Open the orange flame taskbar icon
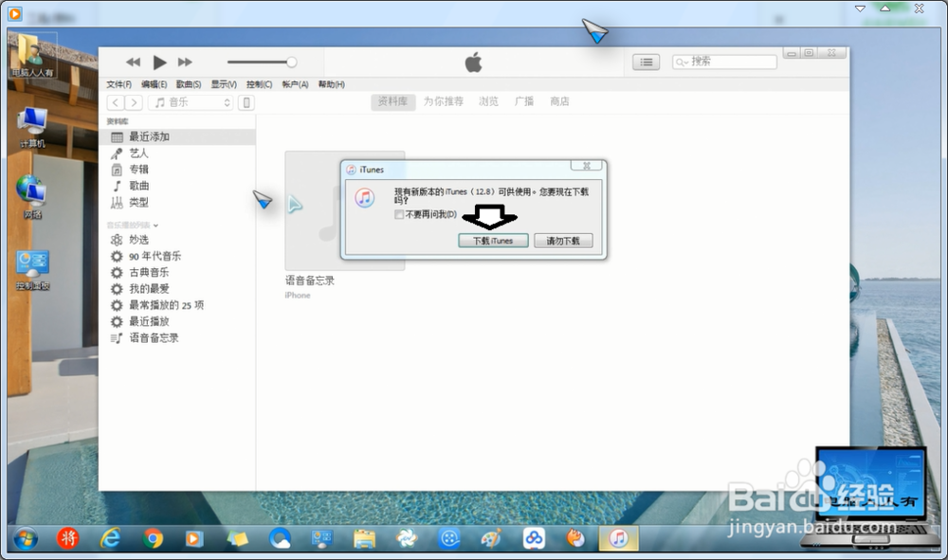948x560 pixels. click(x=575, y=538)
